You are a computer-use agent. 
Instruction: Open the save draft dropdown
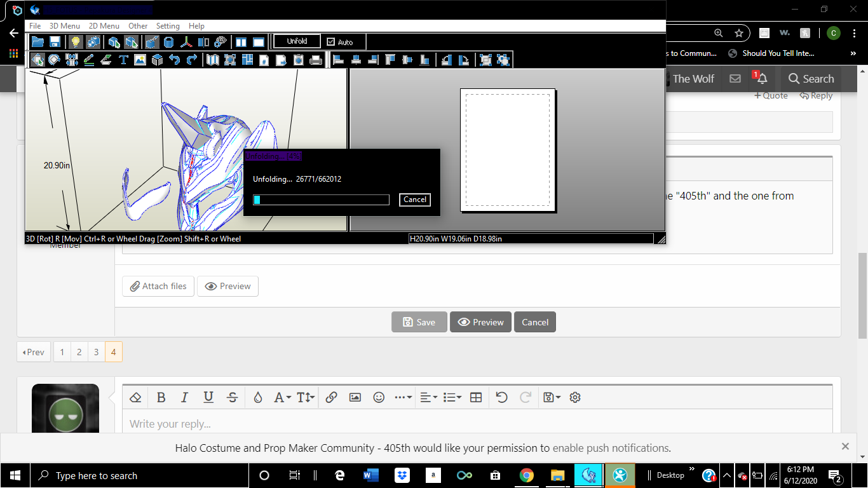pyautogui.click(x=552, y=397)
